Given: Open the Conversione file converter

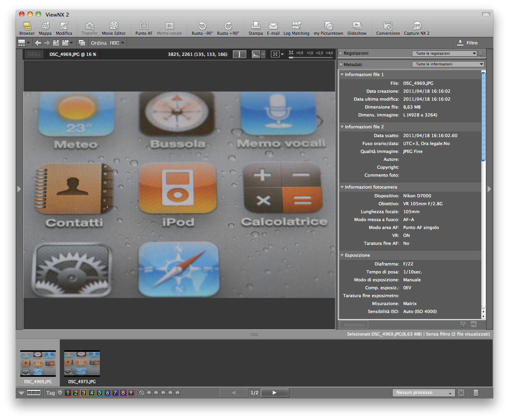Looking at the screenshot, I should [x=388, y=28].
